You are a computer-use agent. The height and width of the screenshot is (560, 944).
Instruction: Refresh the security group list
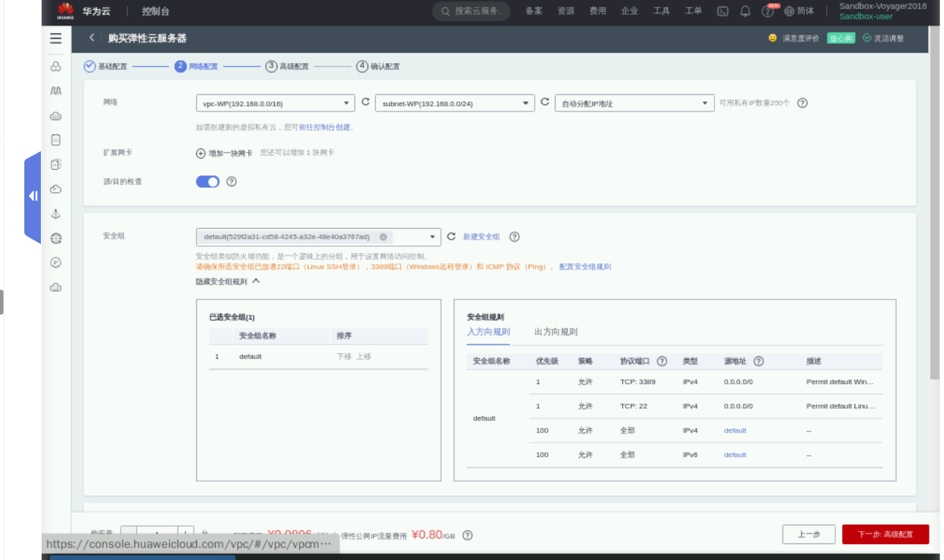[451, 236]
